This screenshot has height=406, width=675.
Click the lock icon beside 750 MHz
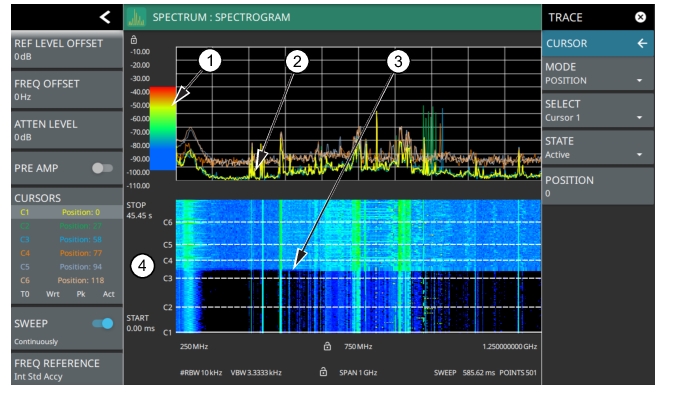[327, 346]
